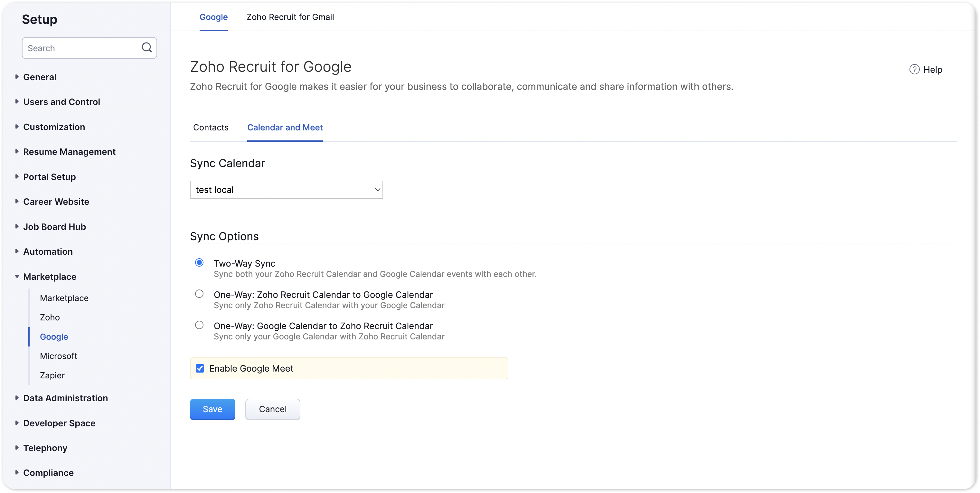The image size is (980, 493).
Task: Collapse the Marketplace section arrow
Action: [x=17, y=277]
